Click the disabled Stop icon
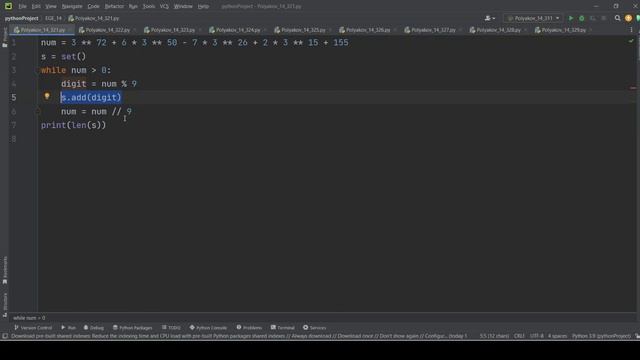This screenshot has height=360, width=640. click(x=604, y=18)
